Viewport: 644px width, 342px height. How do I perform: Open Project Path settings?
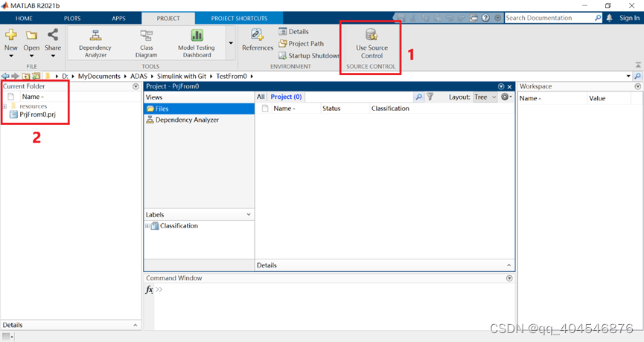coord(301,43)
